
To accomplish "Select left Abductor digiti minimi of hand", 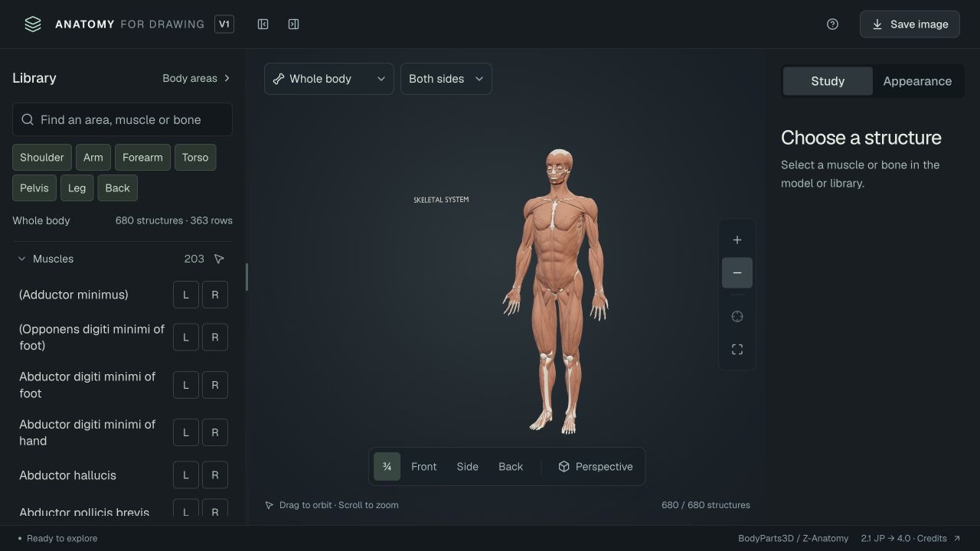I will (186, 432).
